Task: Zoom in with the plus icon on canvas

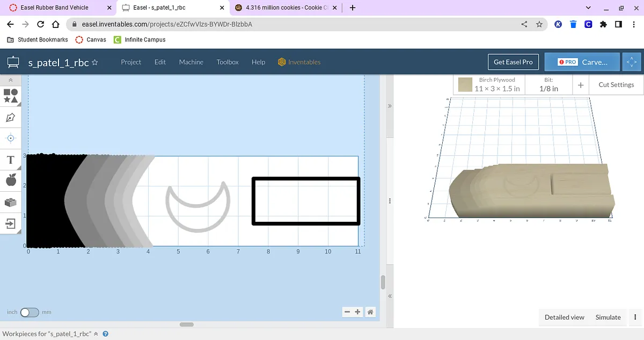Action: 357,312
